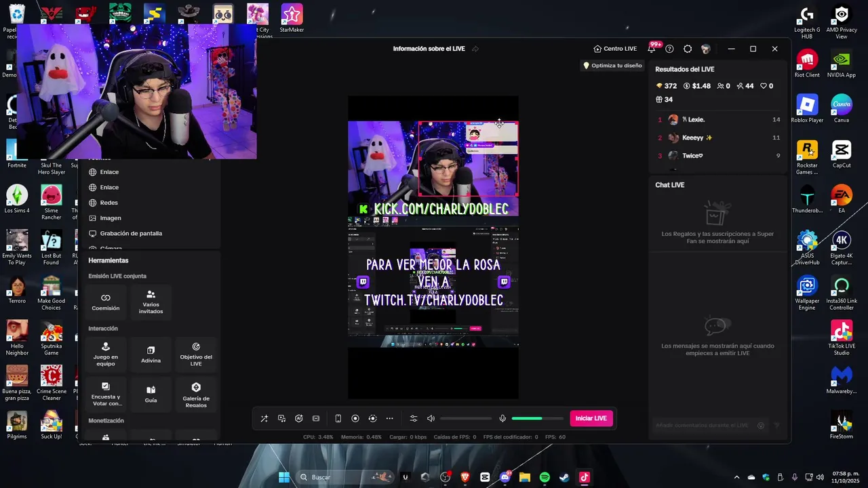868x488 pixels.
Task: Open the Adivina tool
Action: [151, 354]
